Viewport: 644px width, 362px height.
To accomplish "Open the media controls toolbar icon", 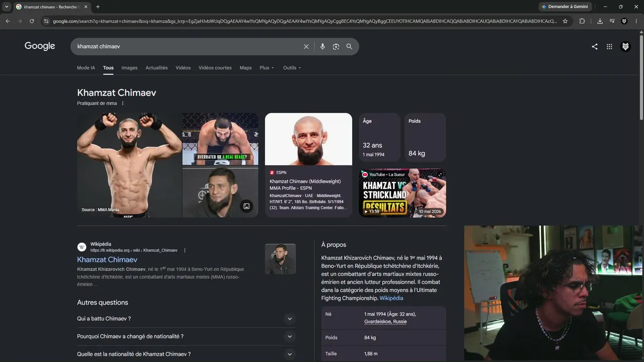I will 612,21.
